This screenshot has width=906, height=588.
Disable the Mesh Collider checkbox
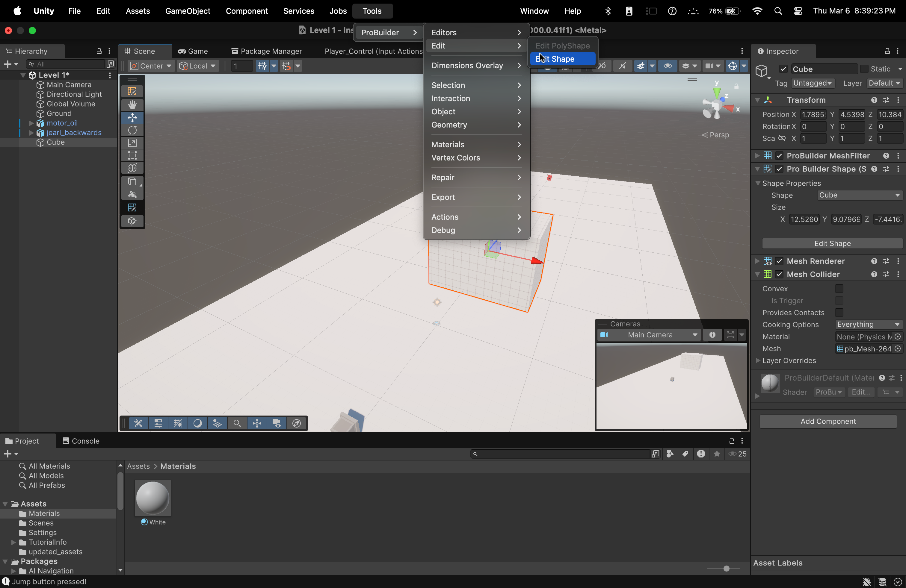[x=779, y=274]
